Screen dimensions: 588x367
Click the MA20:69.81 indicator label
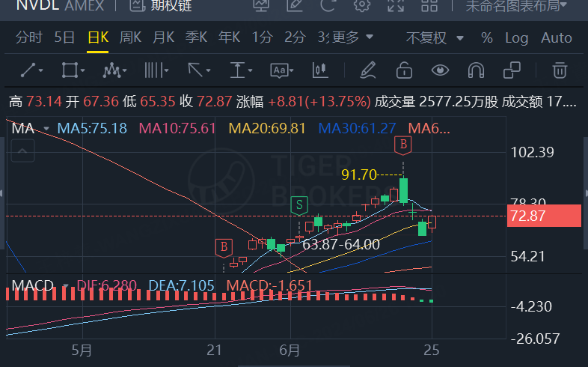coord(267,129)
